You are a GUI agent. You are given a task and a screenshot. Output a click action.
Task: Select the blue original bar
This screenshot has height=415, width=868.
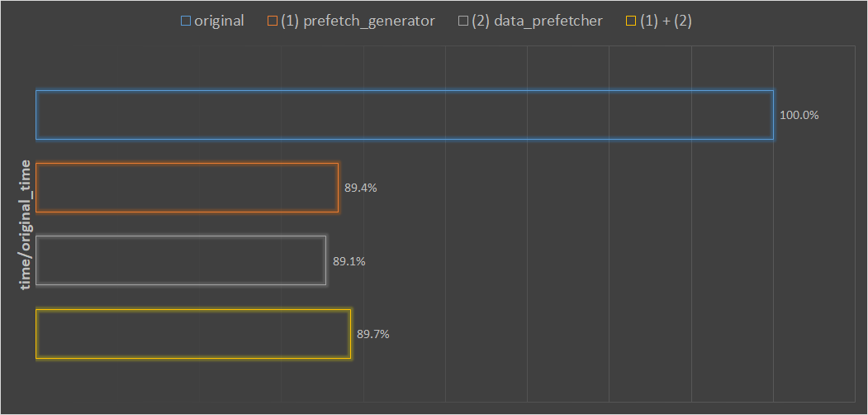(404, 115)
